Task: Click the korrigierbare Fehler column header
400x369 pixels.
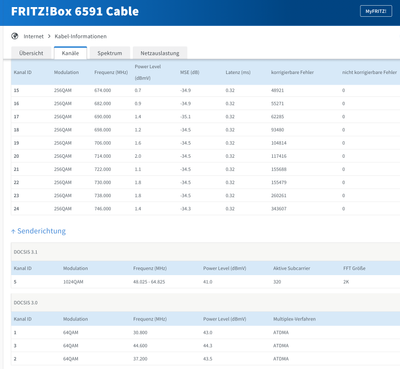Action: click(x=292, y=72)
